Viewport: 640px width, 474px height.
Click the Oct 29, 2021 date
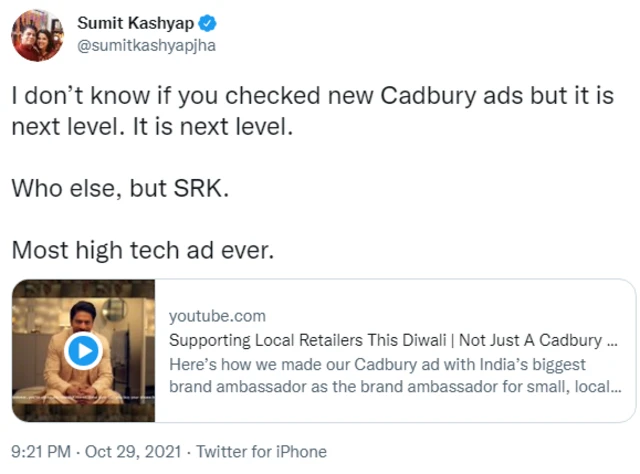(129, 452)
